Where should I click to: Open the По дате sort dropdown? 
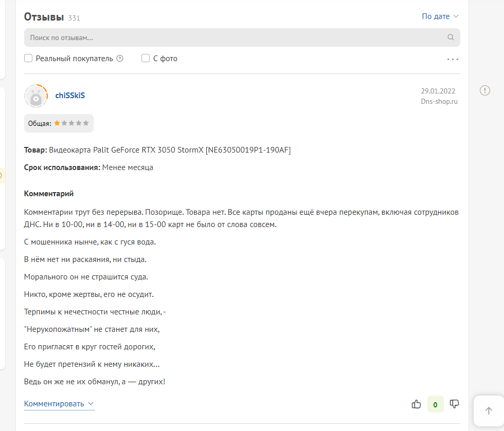[440, 16]
